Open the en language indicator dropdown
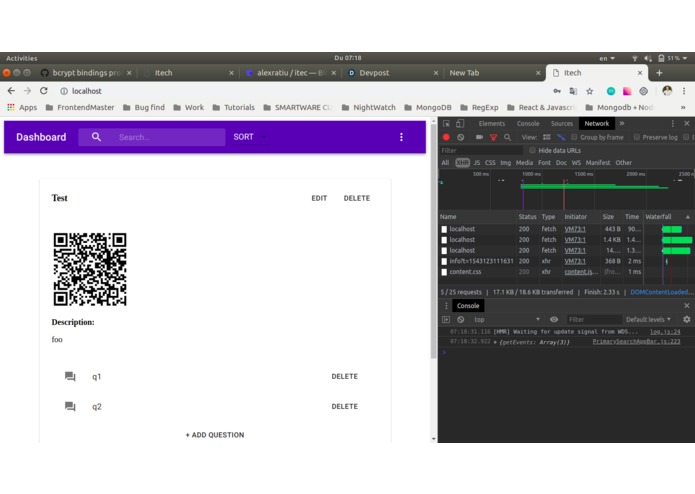 pyautogui.click(x=607, y=58)
